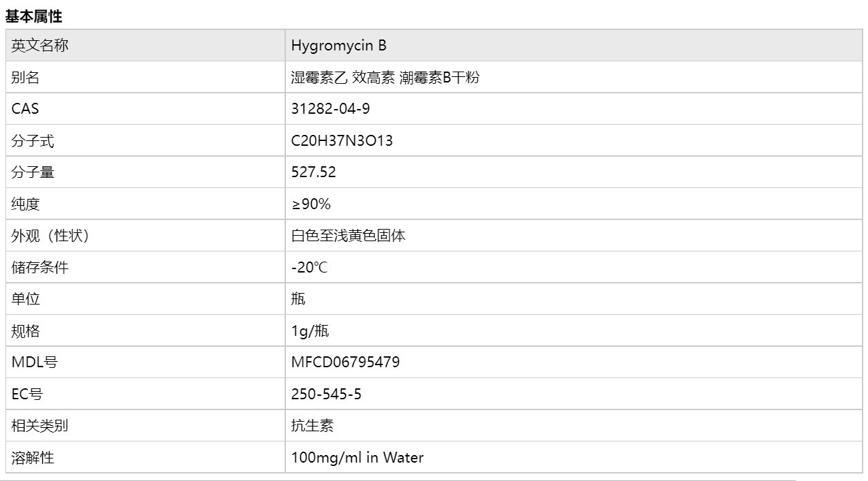Select solubility value 100mg/ml in Water
868x481 pixels.
(357, 458)
